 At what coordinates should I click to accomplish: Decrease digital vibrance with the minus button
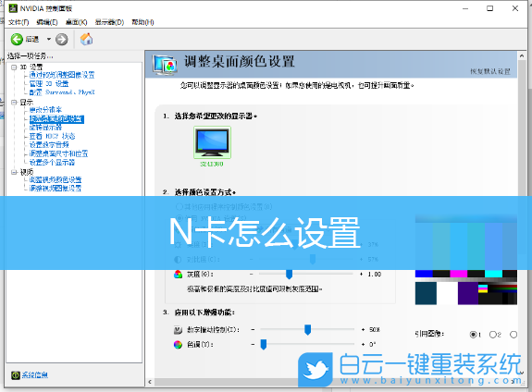(253, 330)
